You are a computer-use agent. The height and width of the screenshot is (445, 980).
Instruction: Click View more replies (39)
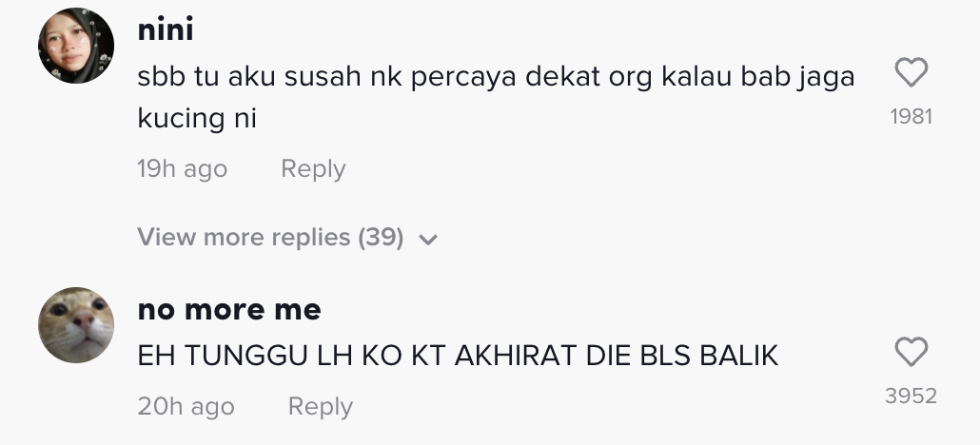click(x=271, y=237)
